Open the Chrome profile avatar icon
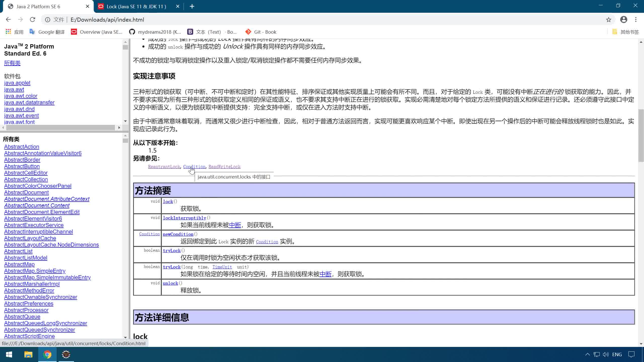644x362 pixels. (x=624, y=20)
